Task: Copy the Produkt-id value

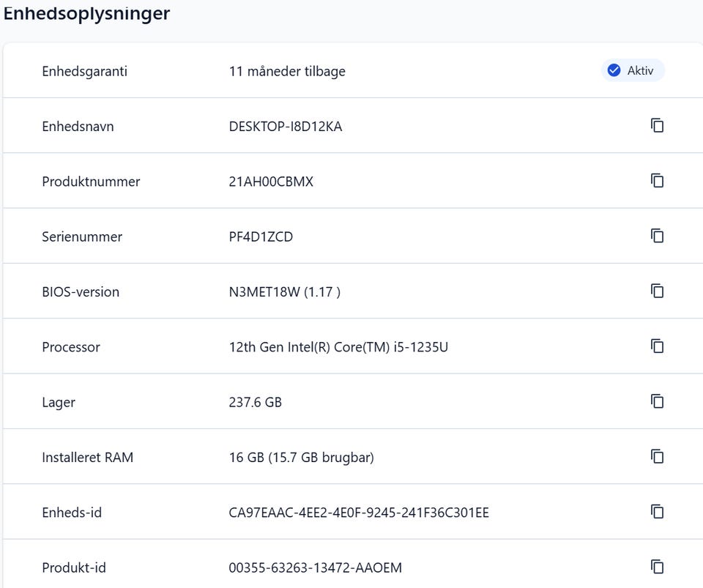Action: click(x=658, y=567)
